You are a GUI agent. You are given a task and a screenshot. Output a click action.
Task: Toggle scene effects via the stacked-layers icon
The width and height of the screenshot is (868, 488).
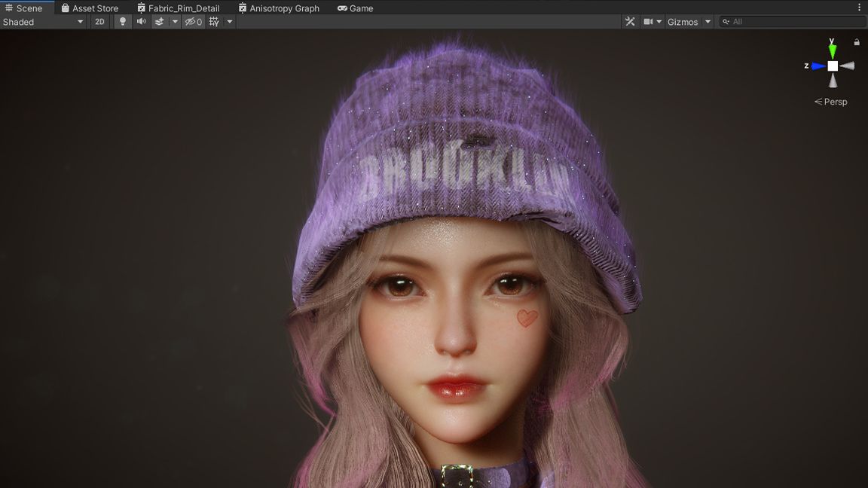(158, 21)
